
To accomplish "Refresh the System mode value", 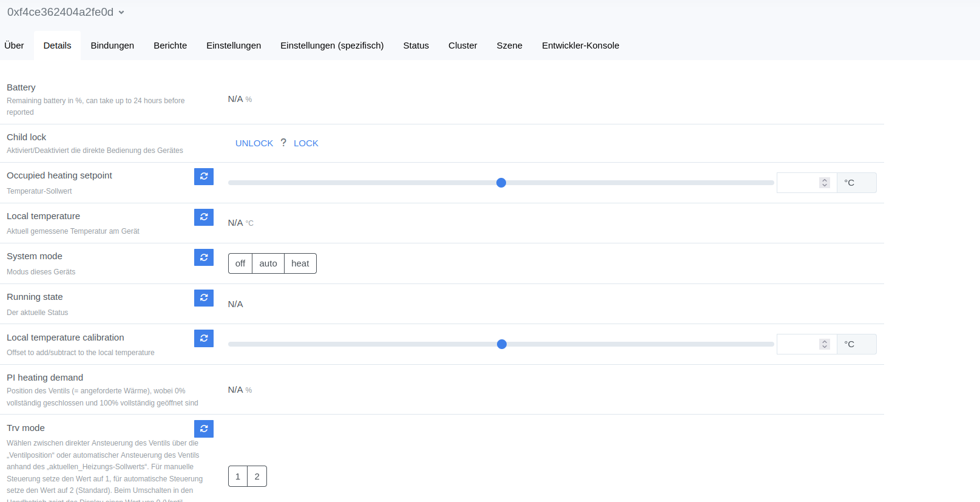I will [204, 257].
